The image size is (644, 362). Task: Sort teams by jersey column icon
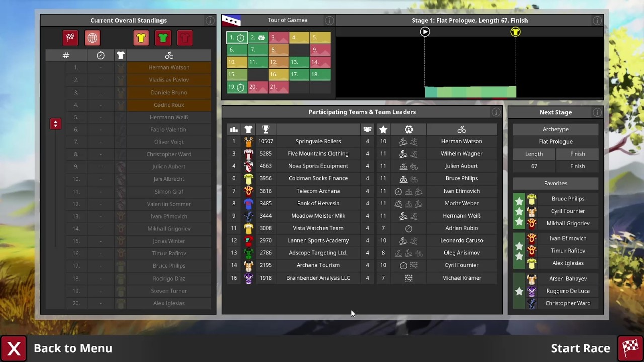[248, 130]
